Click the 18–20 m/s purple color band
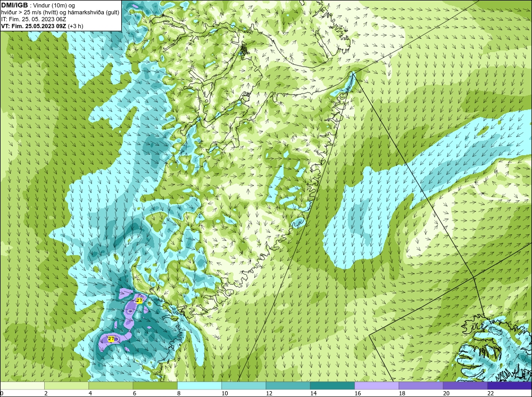Screen dimensions: 532x397 coord(421,386)
